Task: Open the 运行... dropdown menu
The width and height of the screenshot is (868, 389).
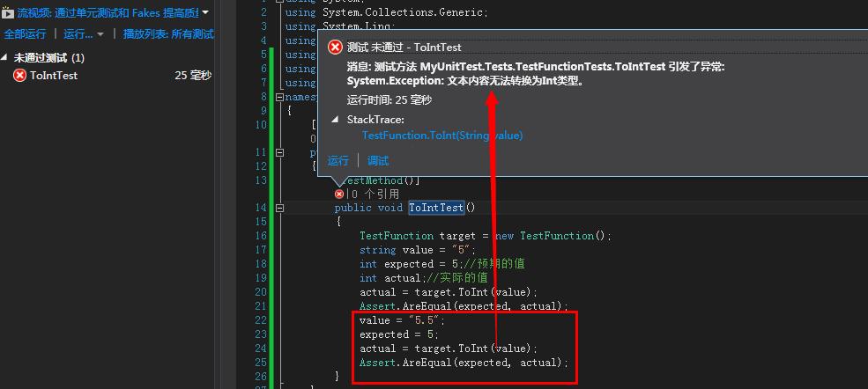Action: [83, 34]
